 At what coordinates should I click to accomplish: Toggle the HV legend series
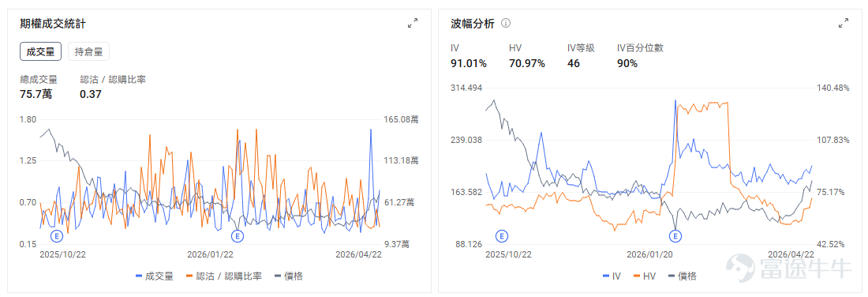[645, 276]
